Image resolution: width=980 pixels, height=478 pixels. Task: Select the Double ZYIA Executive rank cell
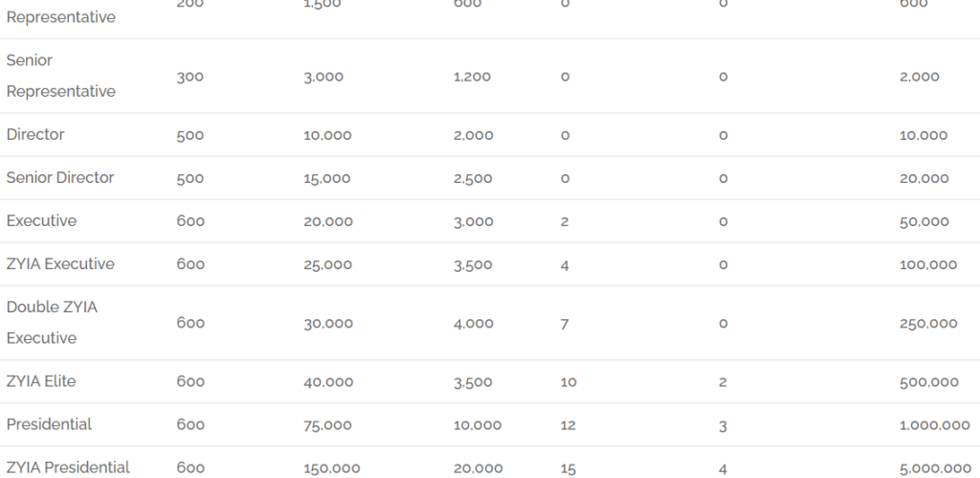coord(52,322)
